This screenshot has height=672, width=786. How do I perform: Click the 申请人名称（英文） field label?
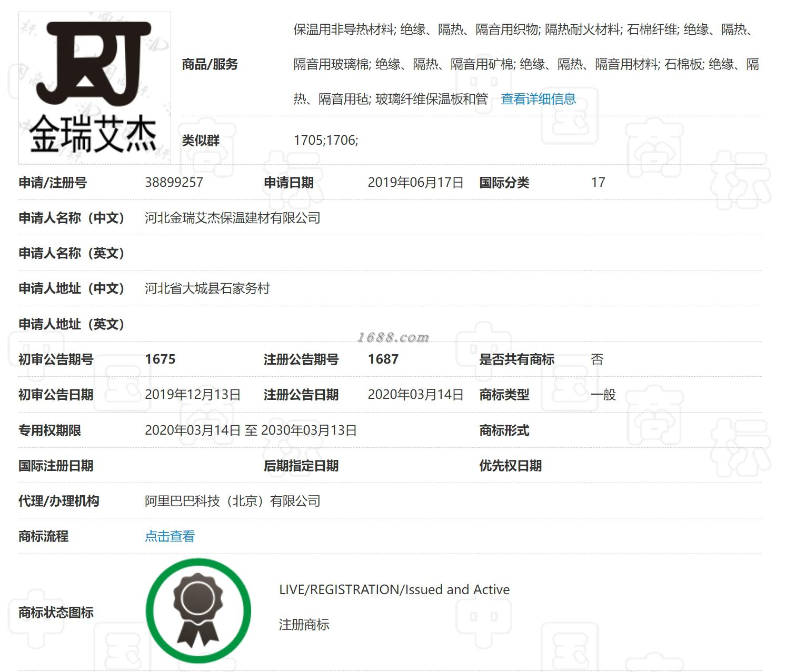72,253
